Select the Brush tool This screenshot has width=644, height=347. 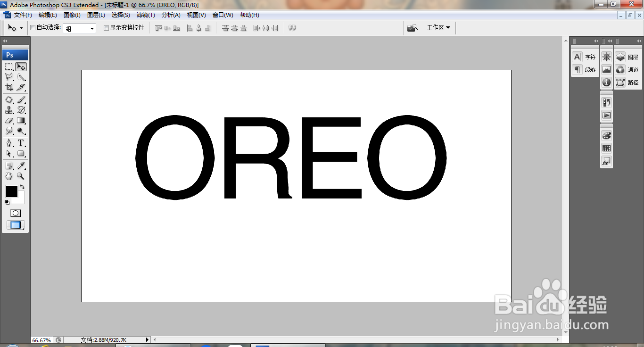pos(21,100)
